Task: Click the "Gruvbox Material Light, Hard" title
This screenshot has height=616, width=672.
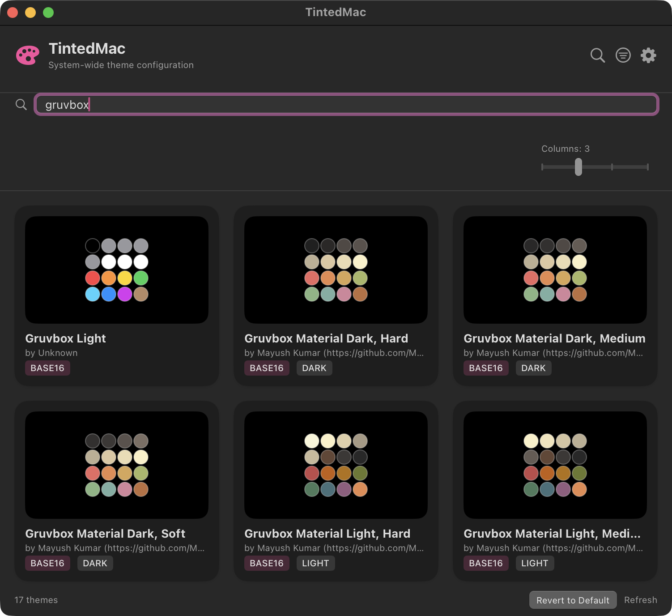Action: pyautogui.click(x=327, y=534)
